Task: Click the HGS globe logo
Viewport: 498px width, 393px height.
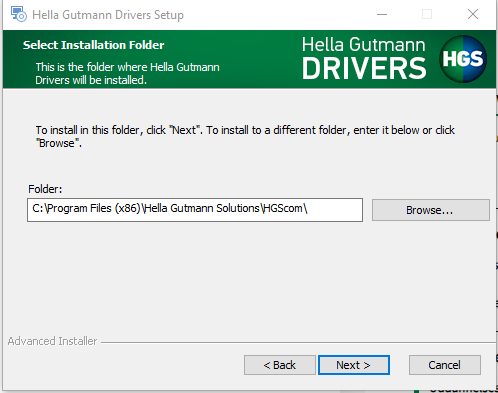Action: [463, 59]
